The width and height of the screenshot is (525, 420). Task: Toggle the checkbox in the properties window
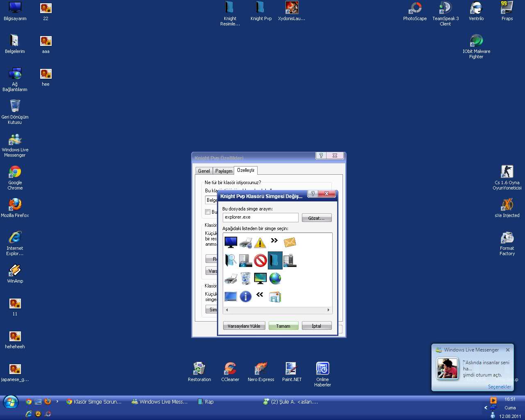208,212
